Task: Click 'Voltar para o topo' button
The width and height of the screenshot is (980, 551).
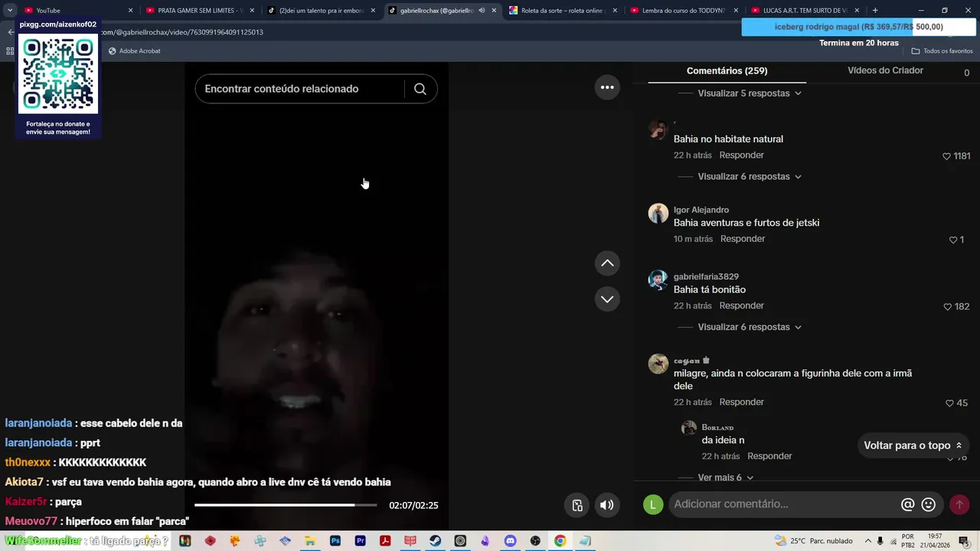Action: (x=913, y=445)
